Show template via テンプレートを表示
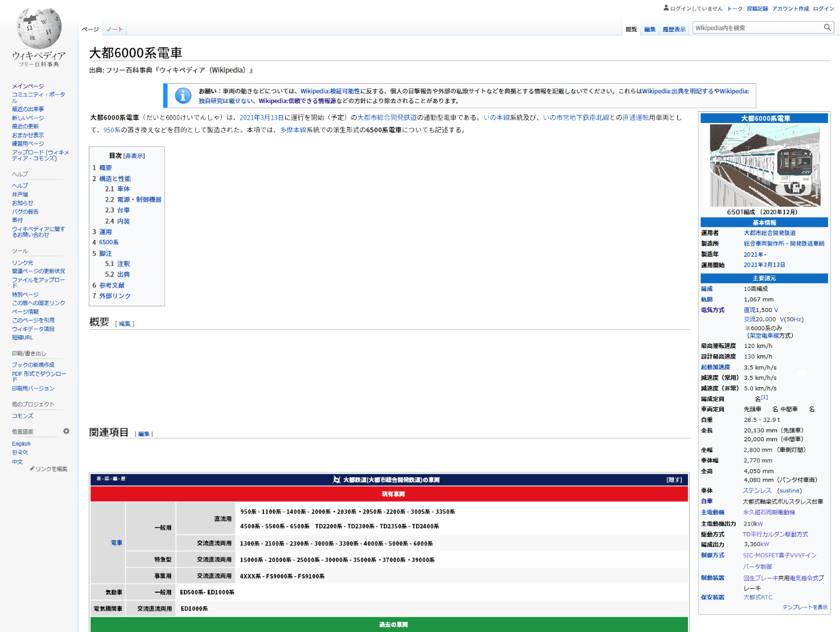 [x=805, y=608]
